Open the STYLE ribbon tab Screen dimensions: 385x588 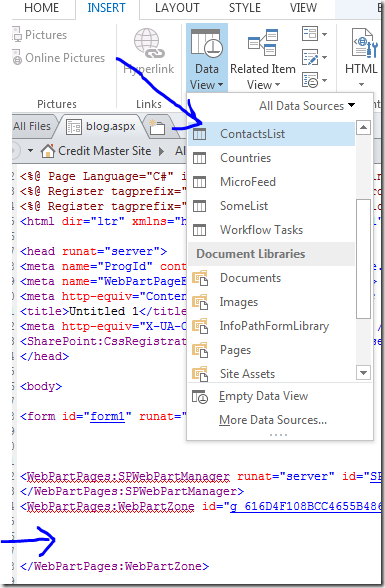(245, 8)
